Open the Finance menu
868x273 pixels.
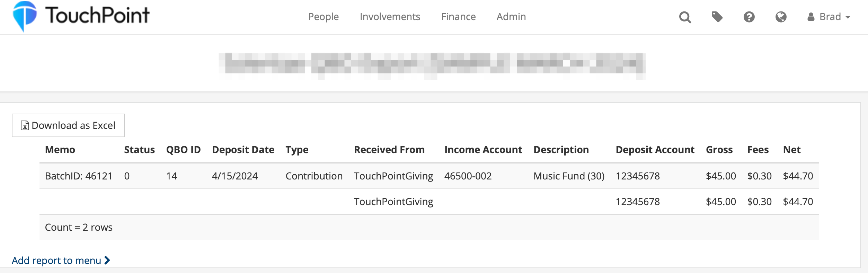pyautogui.click(x=458, y=17)
